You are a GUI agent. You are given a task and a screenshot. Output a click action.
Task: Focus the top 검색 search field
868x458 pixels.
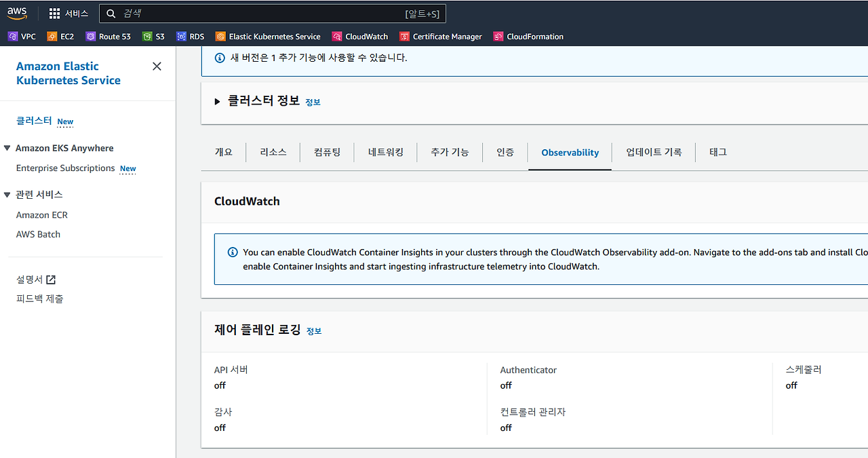click(x=273, y=14)
